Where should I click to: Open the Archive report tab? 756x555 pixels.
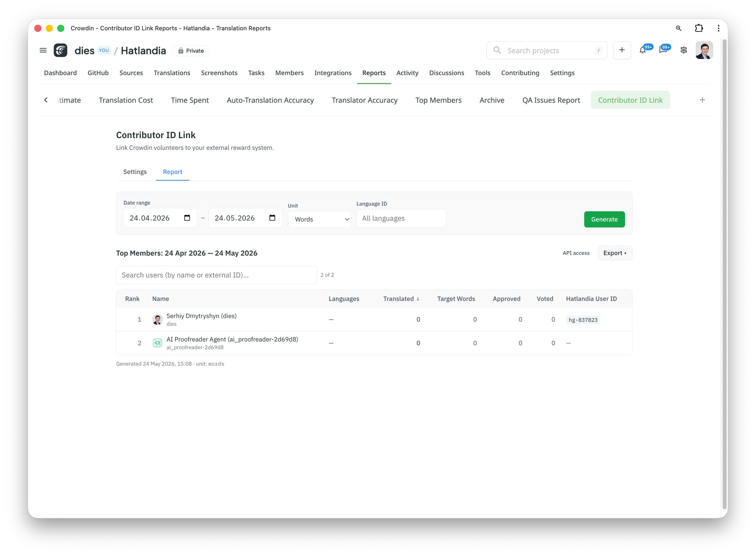(492, 100)
